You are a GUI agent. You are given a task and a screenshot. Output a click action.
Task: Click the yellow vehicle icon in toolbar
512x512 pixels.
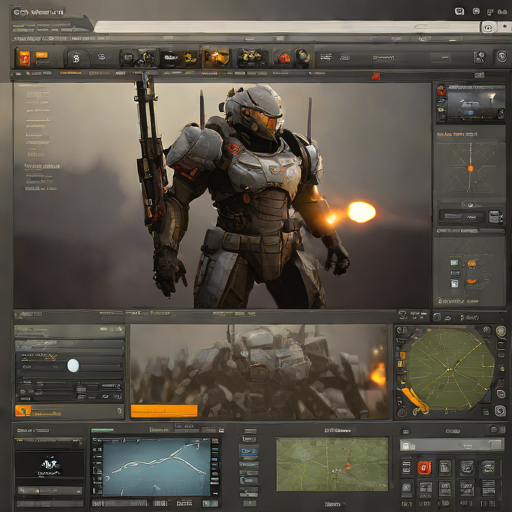click(250, 57)
